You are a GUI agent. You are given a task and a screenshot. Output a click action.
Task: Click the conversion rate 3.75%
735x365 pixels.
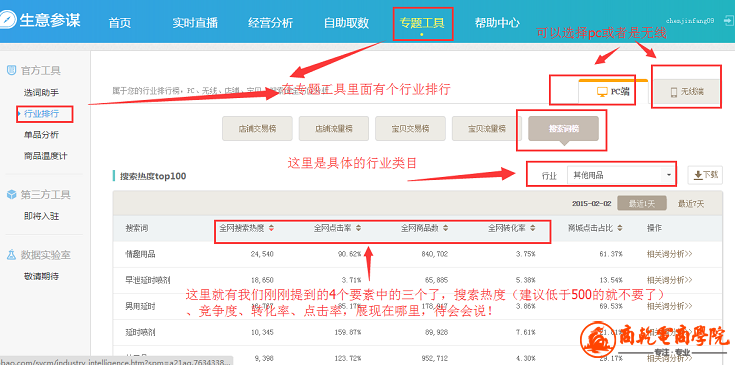click(x=525, y=254)
